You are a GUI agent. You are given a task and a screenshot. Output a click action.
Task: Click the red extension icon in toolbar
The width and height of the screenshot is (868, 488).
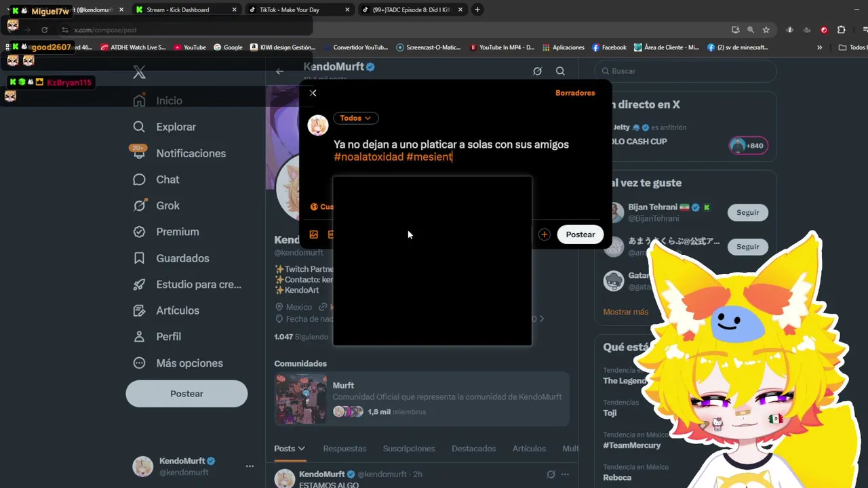(x=824, y=30)
